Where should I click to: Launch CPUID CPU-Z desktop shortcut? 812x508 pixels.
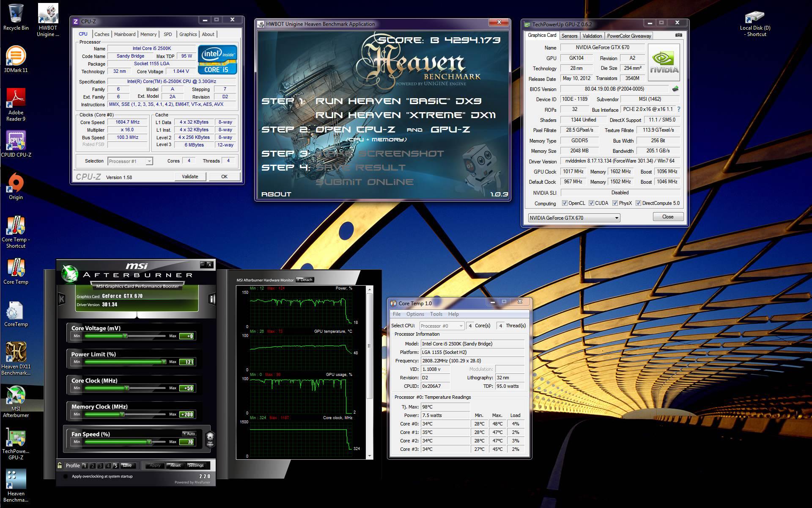16,144
